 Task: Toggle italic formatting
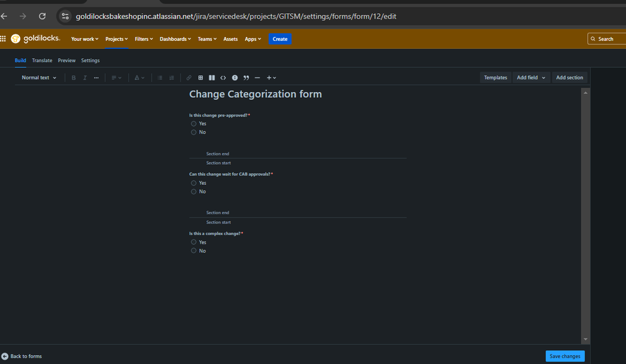tap(85, 78)
